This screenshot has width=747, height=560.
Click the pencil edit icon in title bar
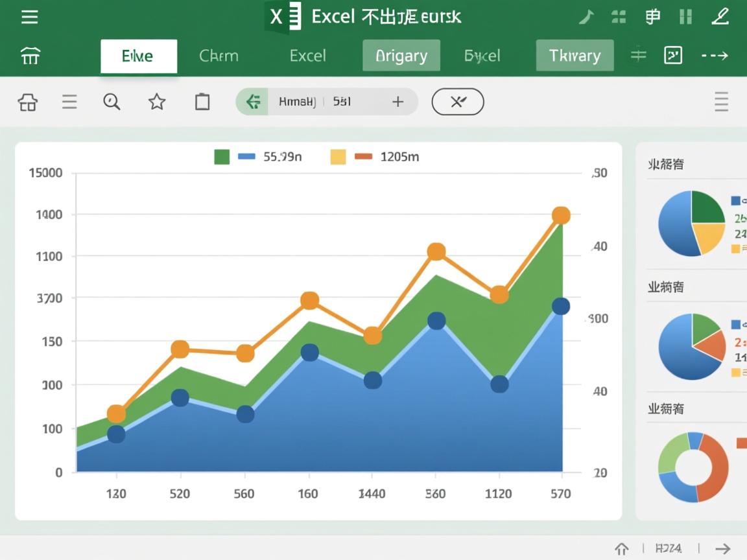click(720, 17)
